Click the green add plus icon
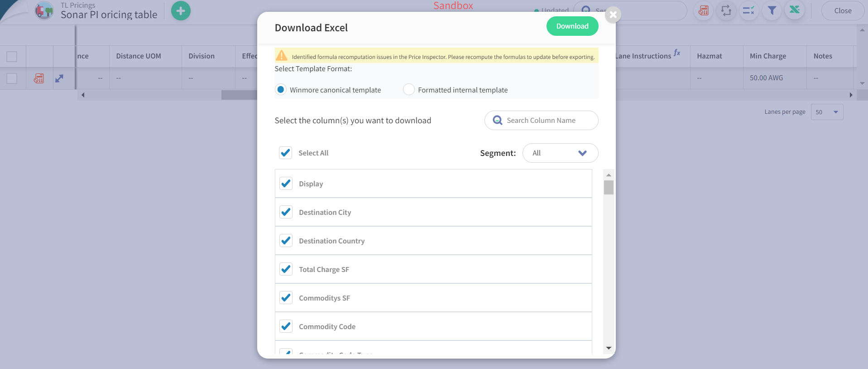This screenshot has height=369, width=868. (x=181, y=11)
